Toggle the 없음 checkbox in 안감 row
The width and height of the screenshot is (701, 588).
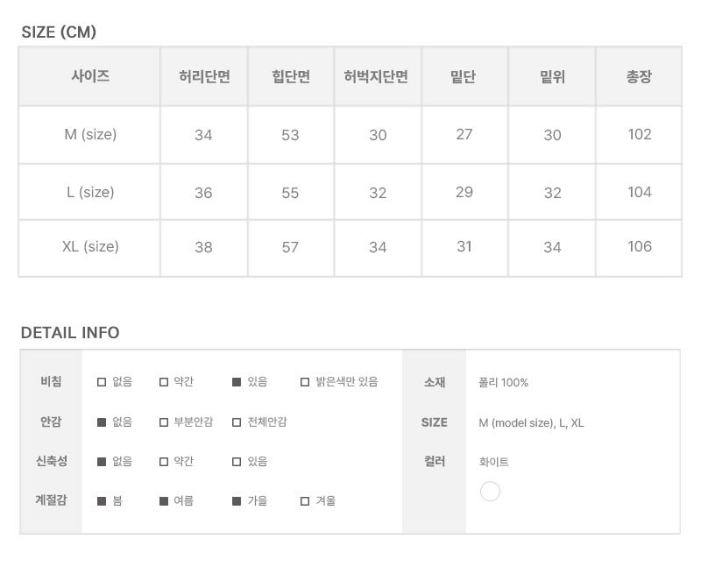(x=102, y=422)
